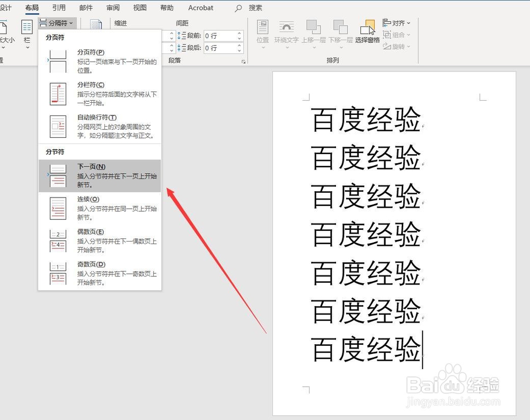Click the page break icon beside 分页符(P)
Image resolution: width=530 pixels, height=420 pixels.
tap(58, 61)
